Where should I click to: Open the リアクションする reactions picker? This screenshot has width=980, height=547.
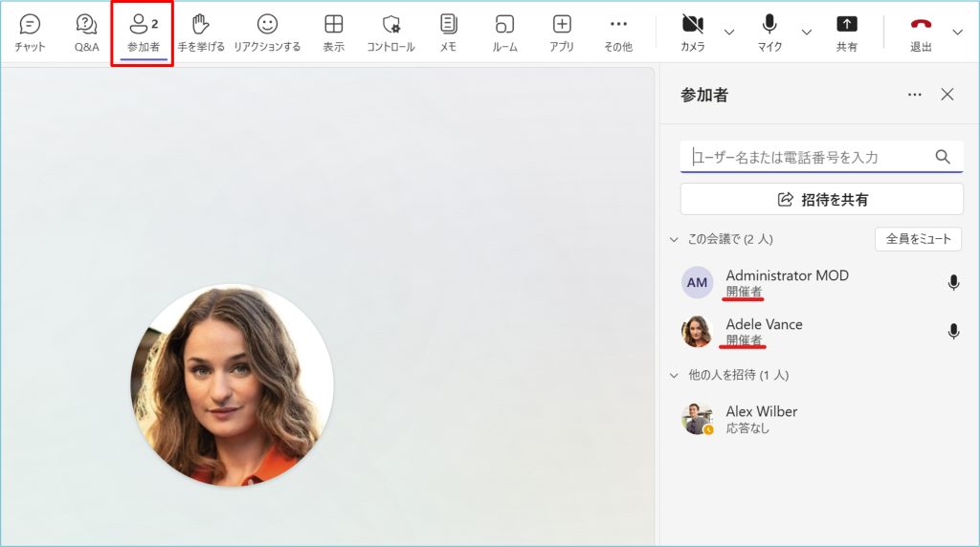coord(267,33)
